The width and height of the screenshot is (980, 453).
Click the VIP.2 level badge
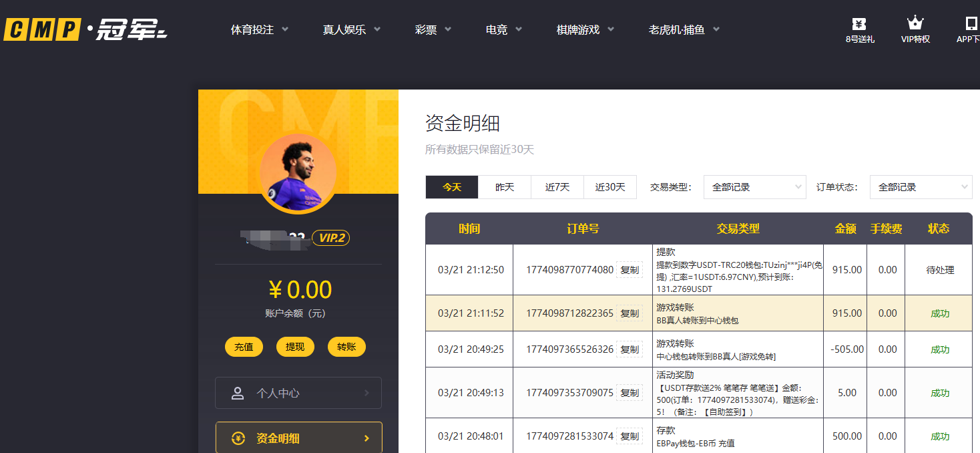[331, 238]
